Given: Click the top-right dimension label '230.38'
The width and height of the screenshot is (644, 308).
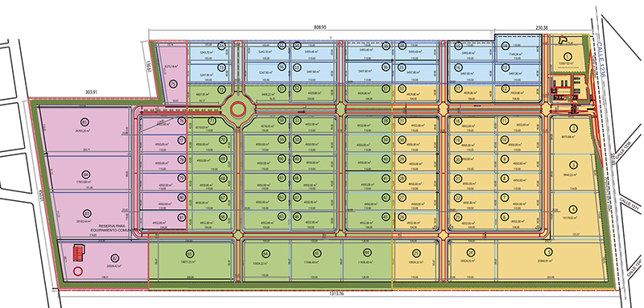Looking at the screenshot, I should [542, 27].
